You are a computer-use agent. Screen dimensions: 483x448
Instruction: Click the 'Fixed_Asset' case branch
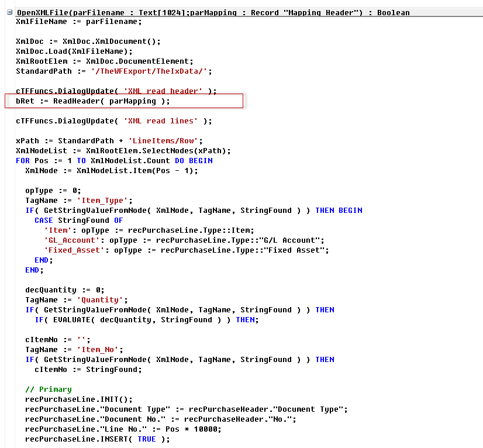73,250
